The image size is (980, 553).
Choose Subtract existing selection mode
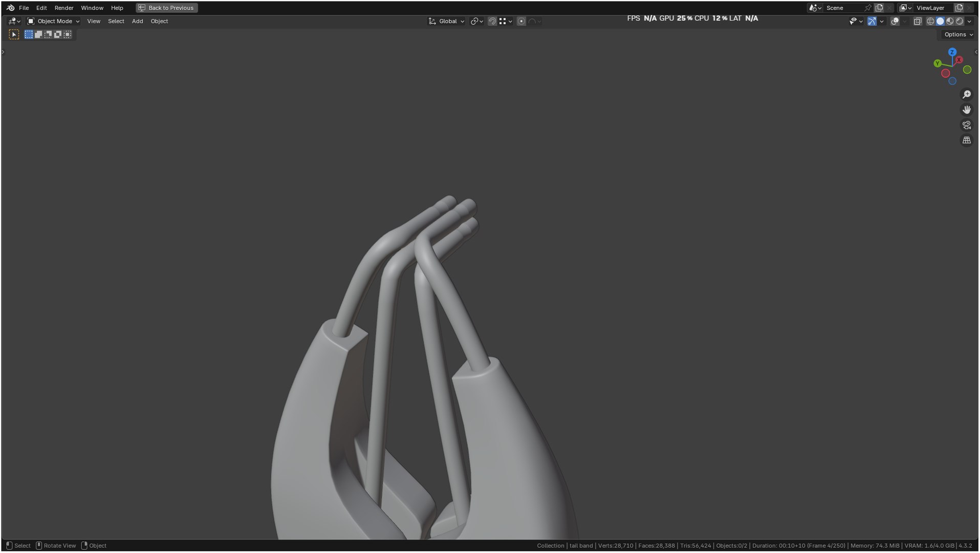(x=48, y=34)
